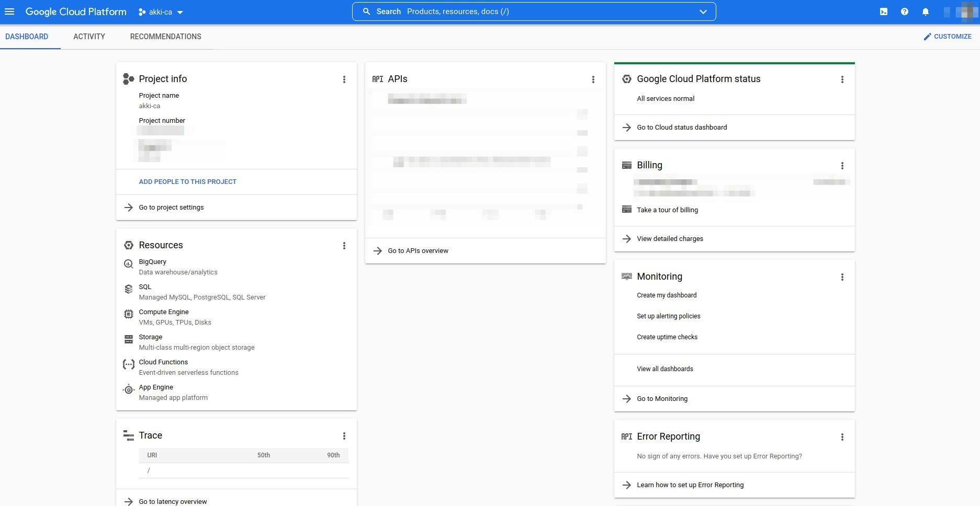Open Trace card three-dot menu
The height and width of the screenshot is (506, 980).
point(344,436)
